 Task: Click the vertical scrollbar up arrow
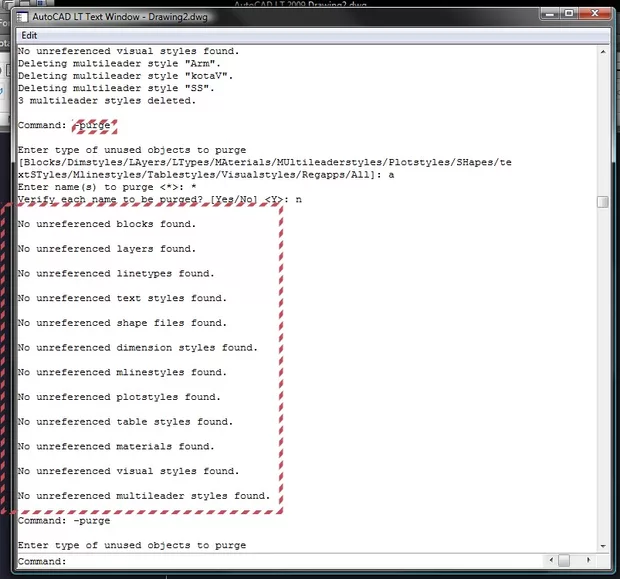[603, 52]
